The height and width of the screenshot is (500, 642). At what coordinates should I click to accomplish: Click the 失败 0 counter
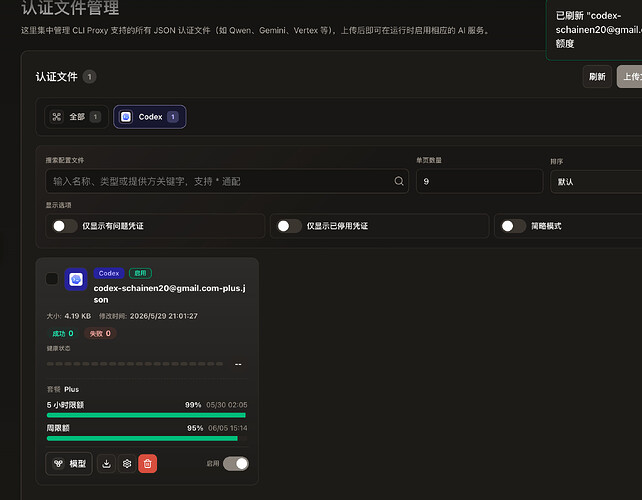(100, 333)
